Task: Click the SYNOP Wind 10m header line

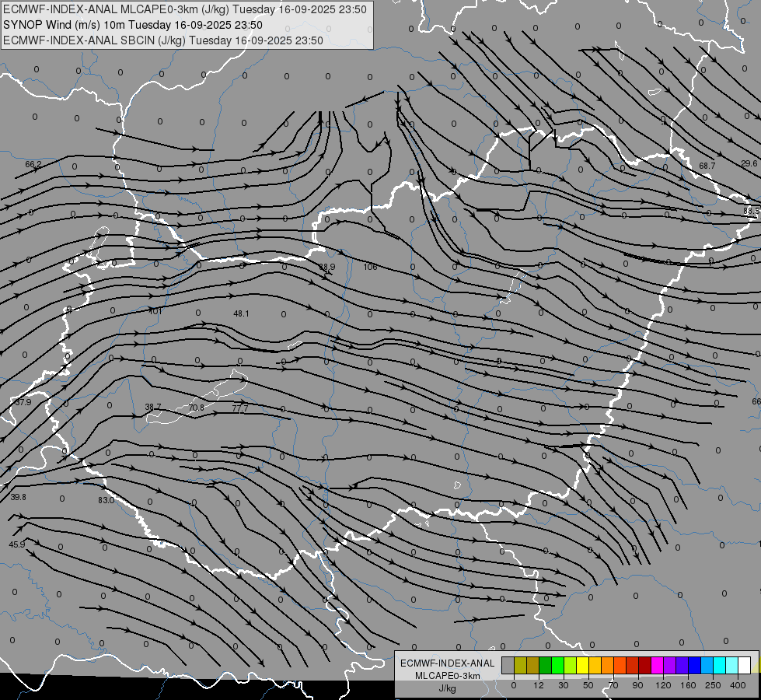Action: [x=132, y=25]
